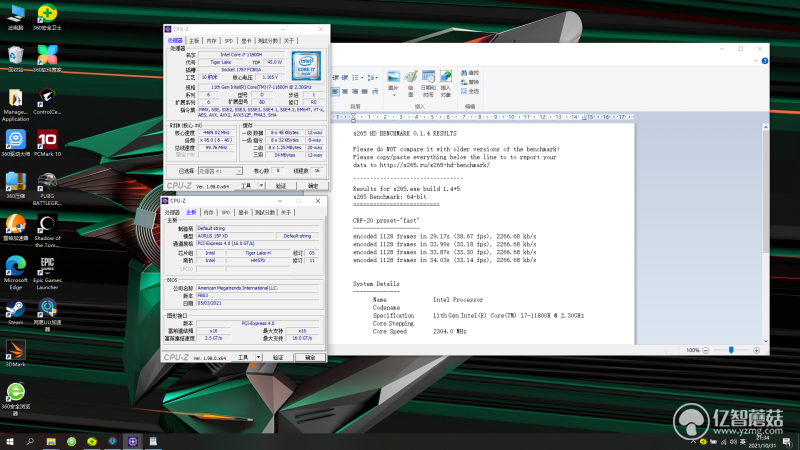Open the 显卡 tab in upper CPU-Z window
800x450 pixels.
(246, 41)
